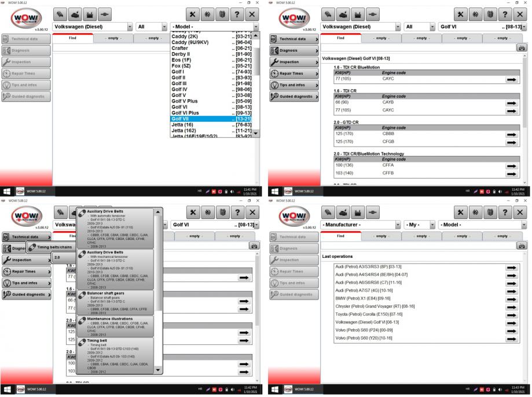Screen dimensions: 532x397
Task: Click the spiral disc icon in bottom-right window
Action: [x=475, y=212]
